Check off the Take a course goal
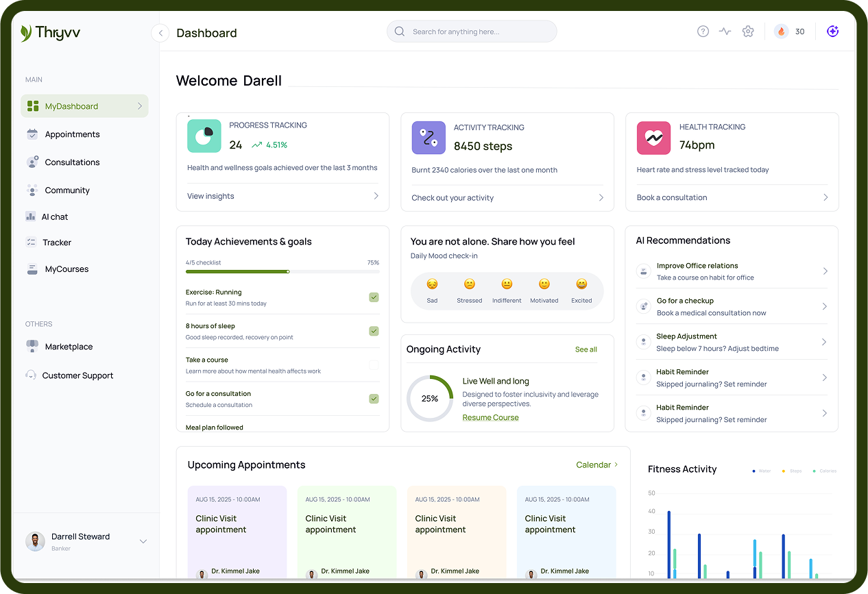868x594 pixels. click(x=374, y=364)
